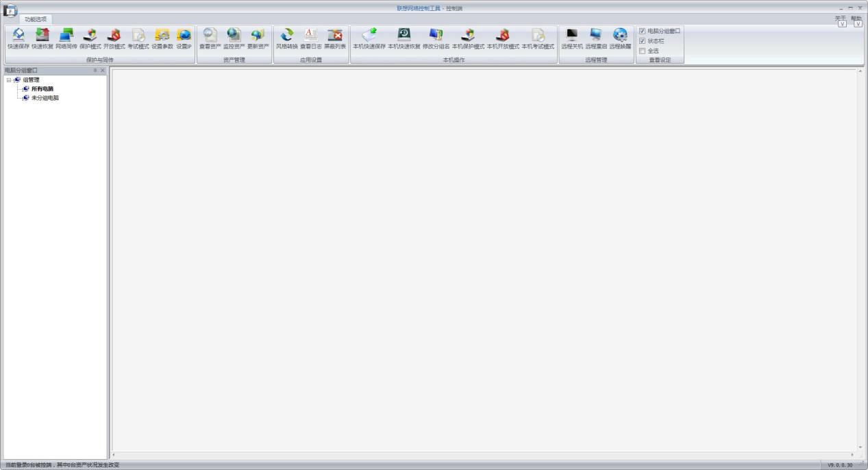Click the horizontal scrollbar left arrow
The image size is (868, 470).
click(114, 455)
